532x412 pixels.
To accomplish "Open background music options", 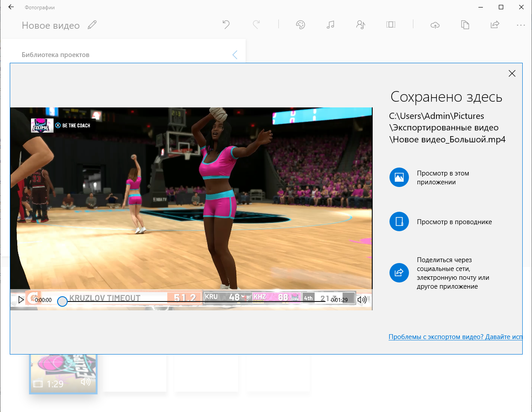I will tap(330, 25).
